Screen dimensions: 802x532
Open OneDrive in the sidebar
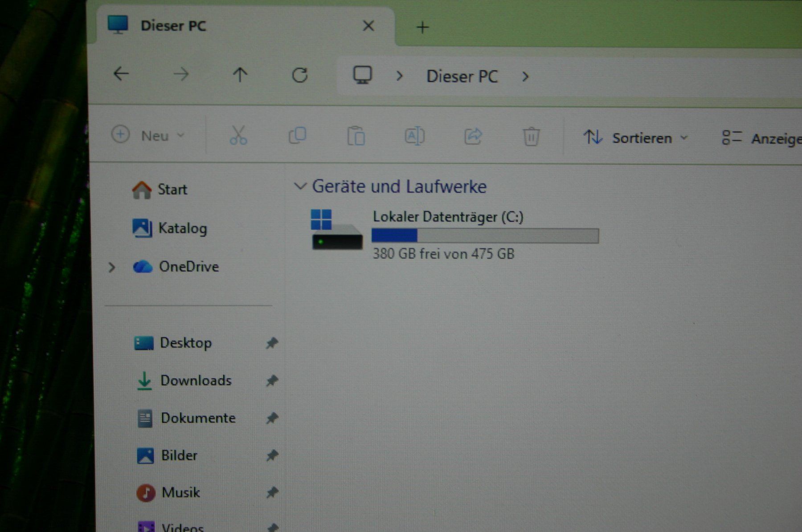click(x=176, y=267)
